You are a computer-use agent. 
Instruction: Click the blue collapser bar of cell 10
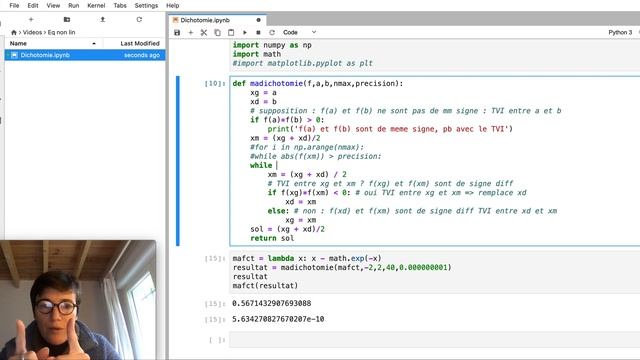178,161
